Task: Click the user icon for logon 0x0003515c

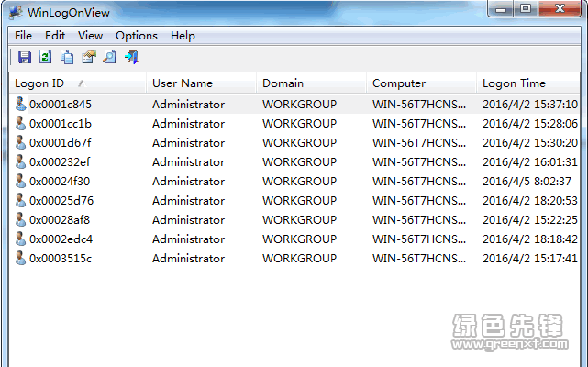Action: [x=20, y=258]
